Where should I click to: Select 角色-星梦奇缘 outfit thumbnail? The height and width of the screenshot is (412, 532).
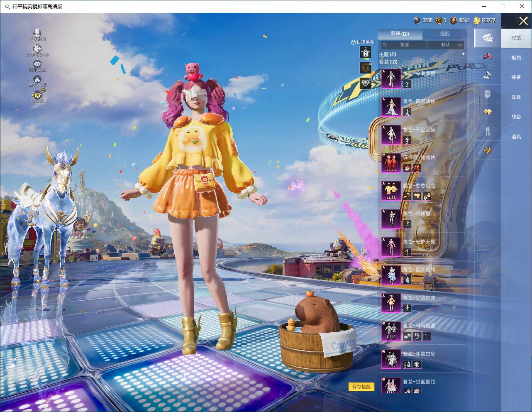point(391,275)
